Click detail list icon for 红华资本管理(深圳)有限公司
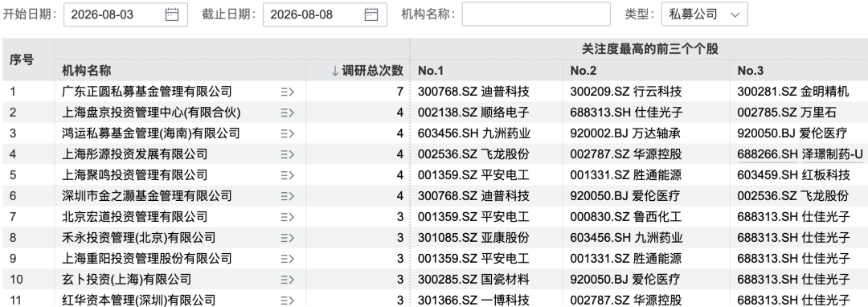The height and width of the screenshot is (307, 868). coord(287,301)
